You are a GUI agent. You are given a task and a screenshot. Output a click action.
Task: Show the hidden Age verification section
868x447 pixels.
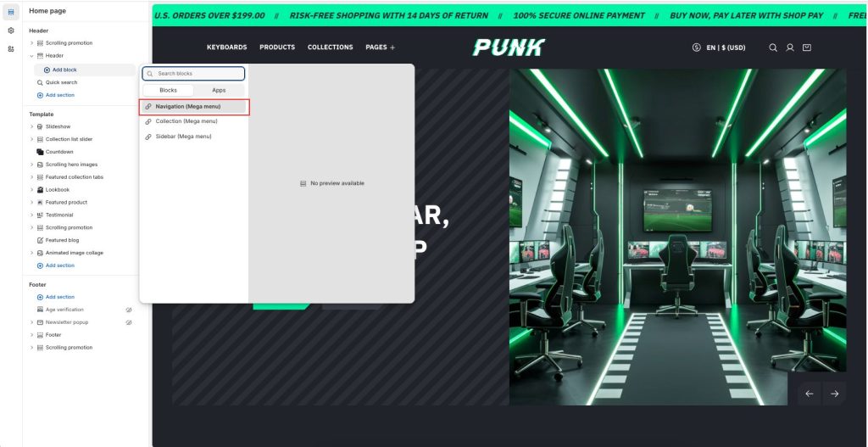pos(129,310)
